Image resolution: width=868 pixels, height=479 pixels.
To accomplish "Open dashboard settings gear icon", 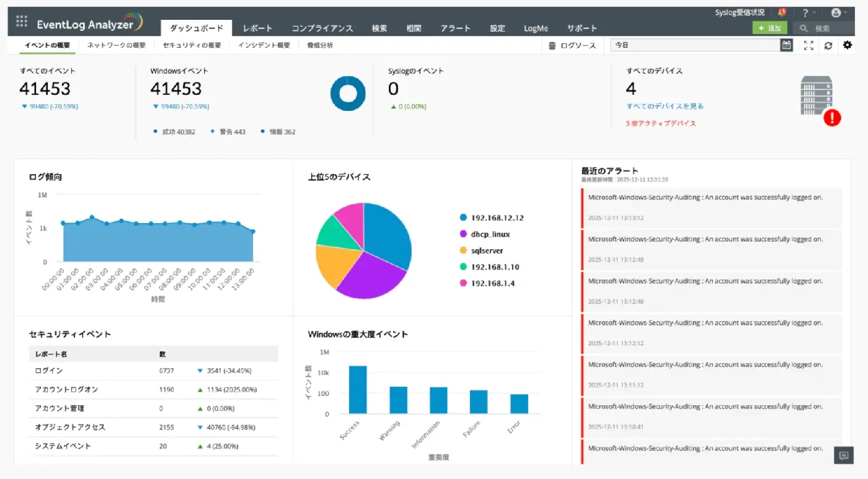I will (848, 45).
